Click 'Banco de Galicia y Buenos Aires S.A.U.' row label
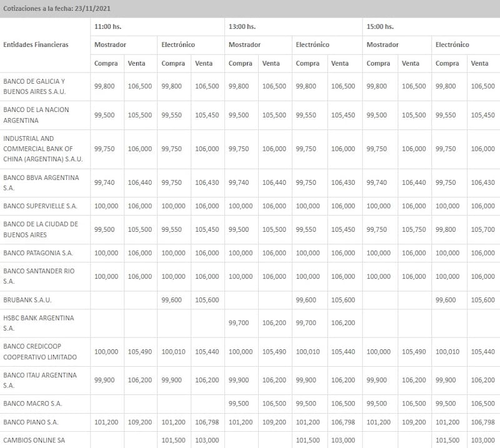This screenshot has height=448, width=500. [x=34, y=86]
